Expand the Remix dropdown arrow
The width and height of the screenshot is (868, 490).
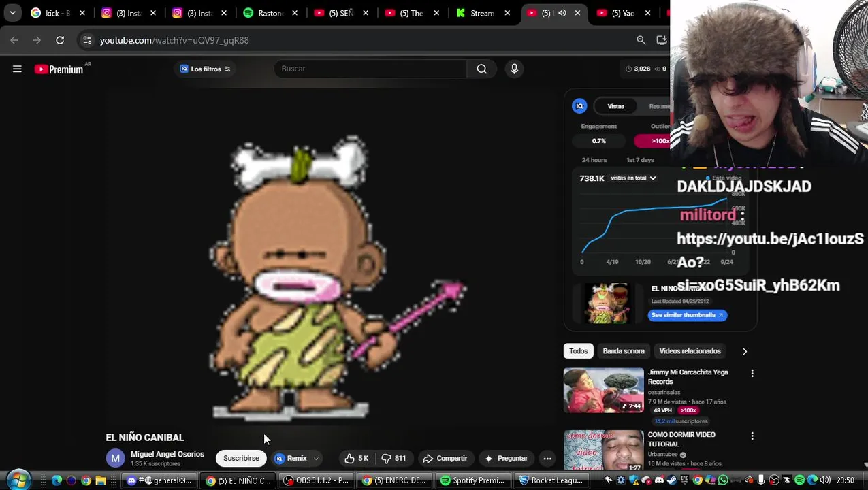(x=316, y=459)
